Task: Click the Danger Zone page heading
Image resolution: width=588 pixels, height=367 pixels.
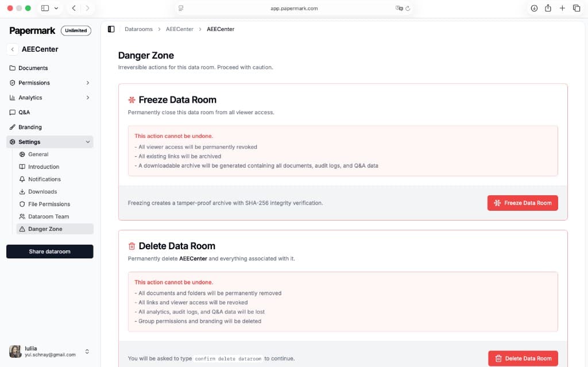Action: [146, 55]
